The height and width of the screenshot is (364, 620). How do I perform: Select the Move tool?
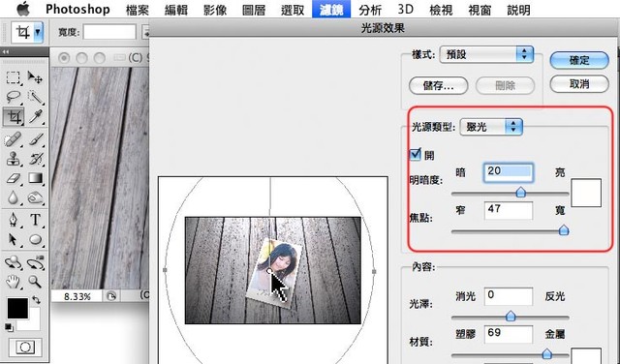point(35,77)
